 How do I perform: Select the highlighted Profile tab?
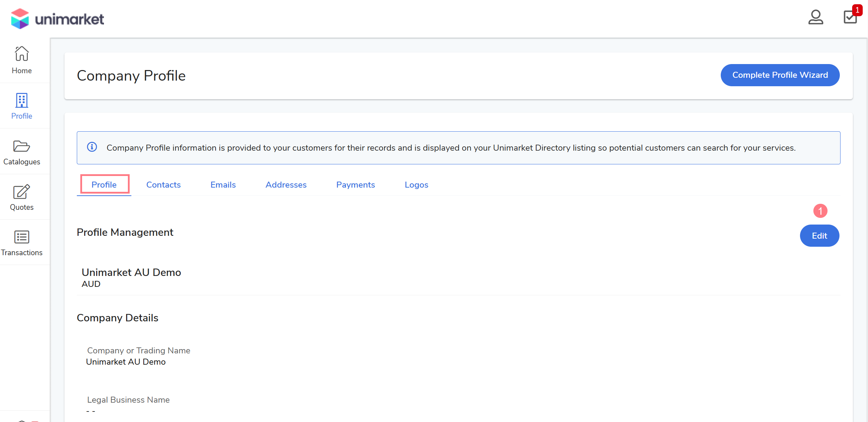[104, 184]
